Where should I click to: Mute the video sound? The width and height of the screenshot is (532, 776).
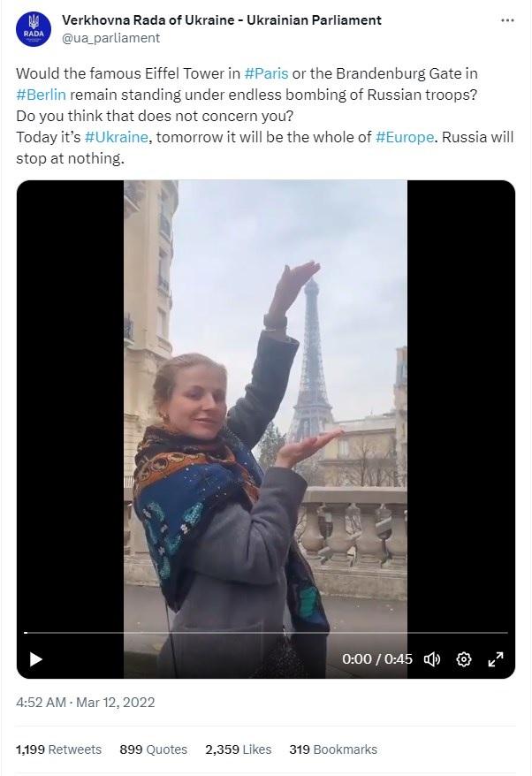click(x=432, y=659)
